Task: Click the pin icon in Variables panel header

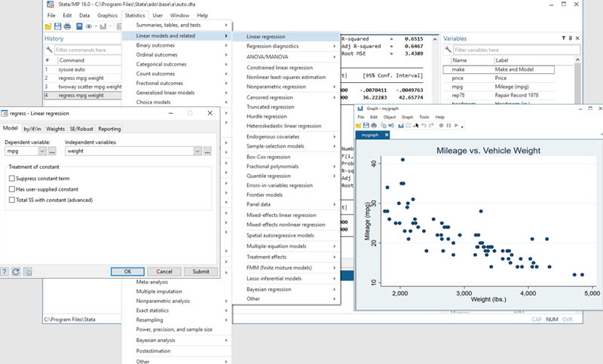Action: coord(571,38)
